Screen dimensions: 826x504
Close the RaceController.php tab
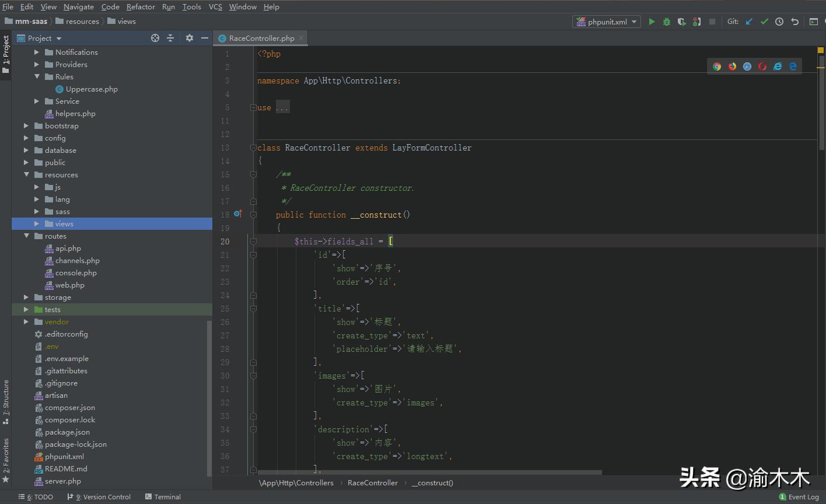tap(301, 38)
